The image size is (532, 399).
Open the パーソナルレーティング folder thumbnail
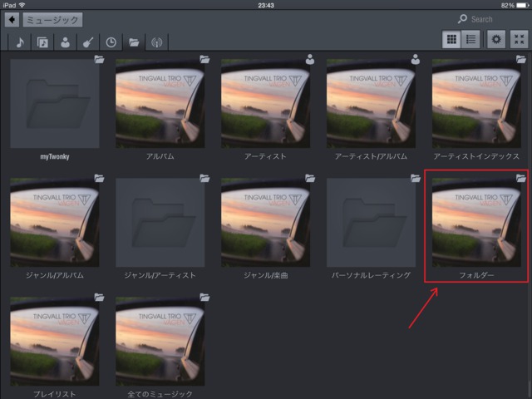[372, 223]
